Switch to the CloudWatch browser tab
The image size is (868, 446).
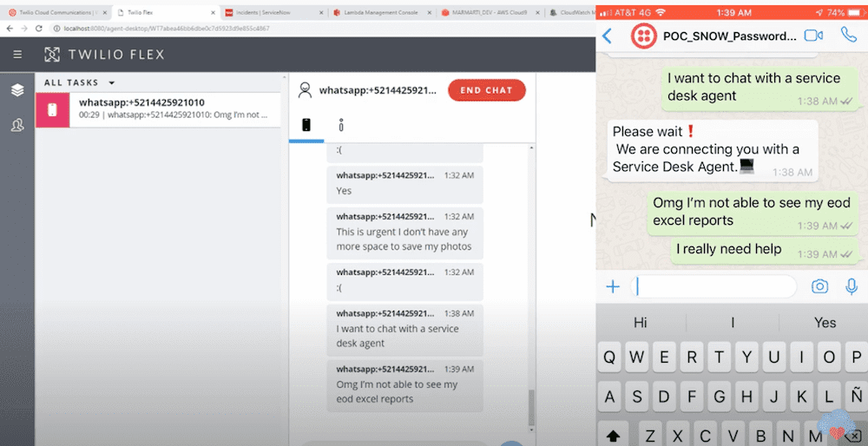pos(570,12)
